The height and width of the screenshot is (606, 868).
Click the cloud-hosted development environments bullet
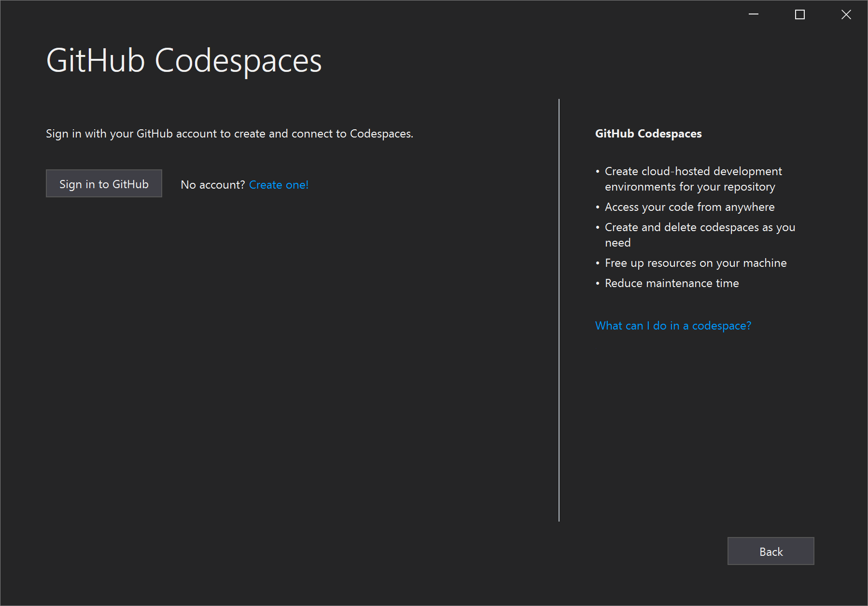(x=693, y=179)
